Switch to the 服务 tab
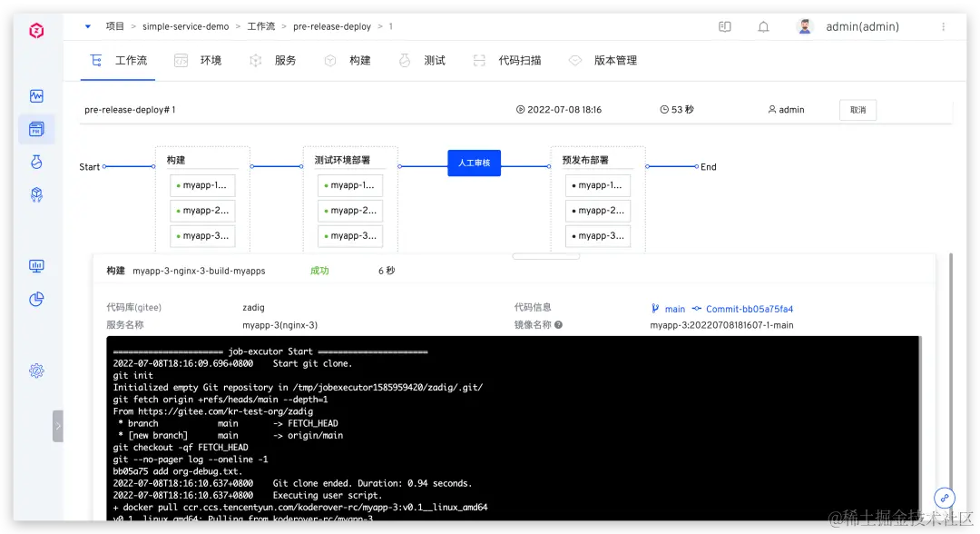980x534 pixels. coord(272,61)
